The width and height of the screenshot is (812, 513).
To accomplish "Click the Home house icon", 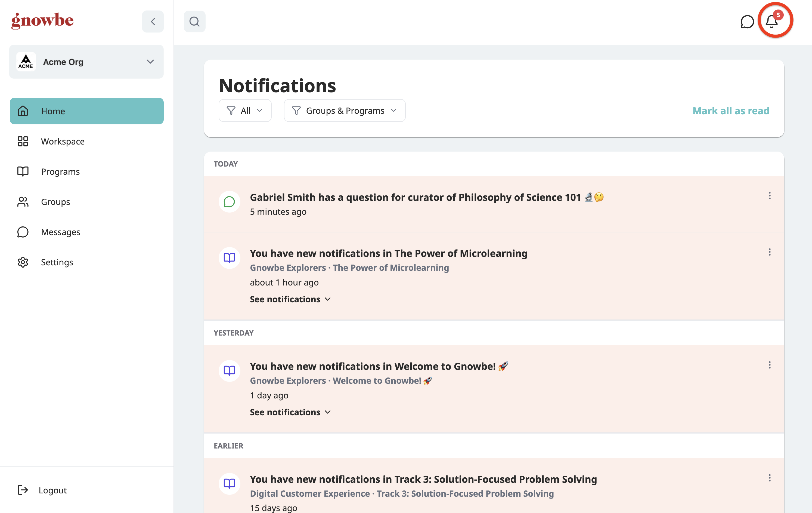I will point(23,111).
